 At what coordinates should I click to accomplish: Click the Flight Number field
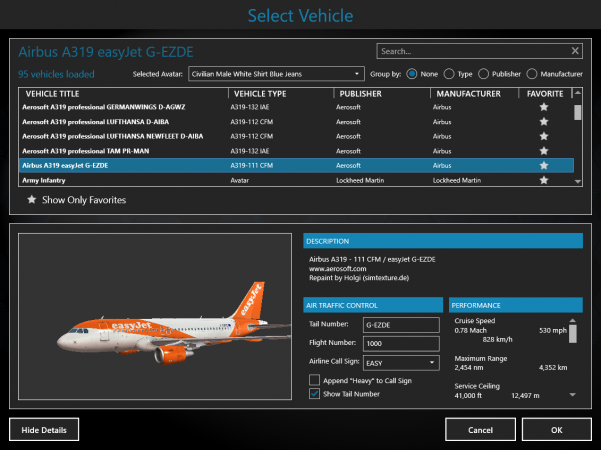pos(401,343)
